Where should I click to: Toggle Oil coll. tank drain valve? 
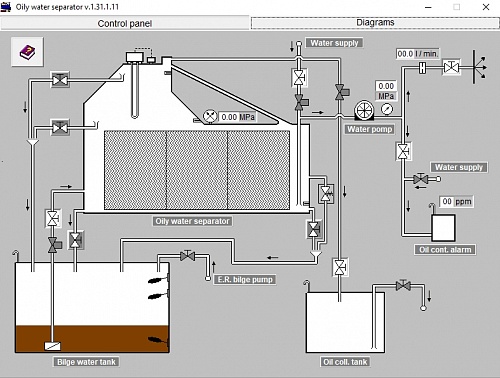tap(403, 286)
